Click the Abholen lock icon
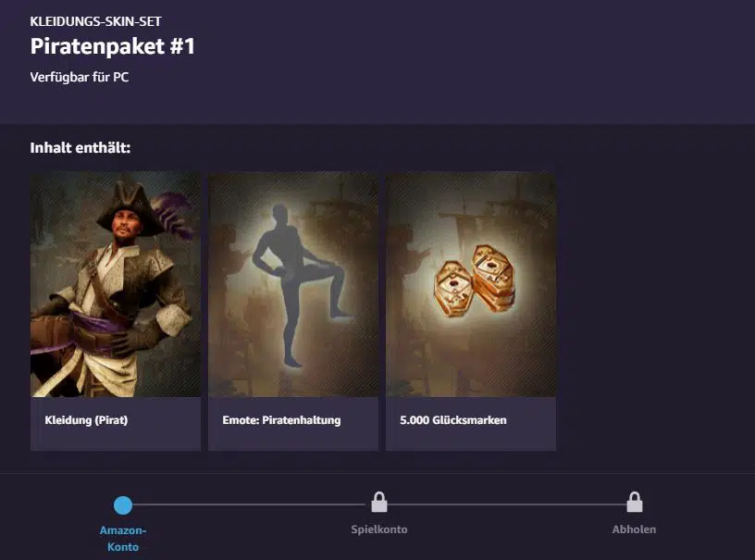755x560 pixels. 634,502
